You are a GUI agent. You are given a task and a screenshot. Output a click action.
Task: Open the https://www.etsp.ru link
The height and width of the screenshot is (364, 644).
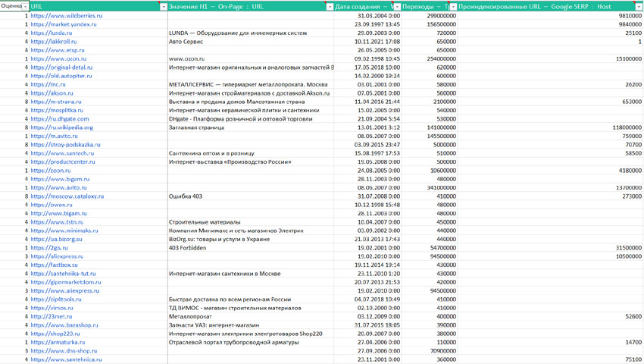[58, 50]
